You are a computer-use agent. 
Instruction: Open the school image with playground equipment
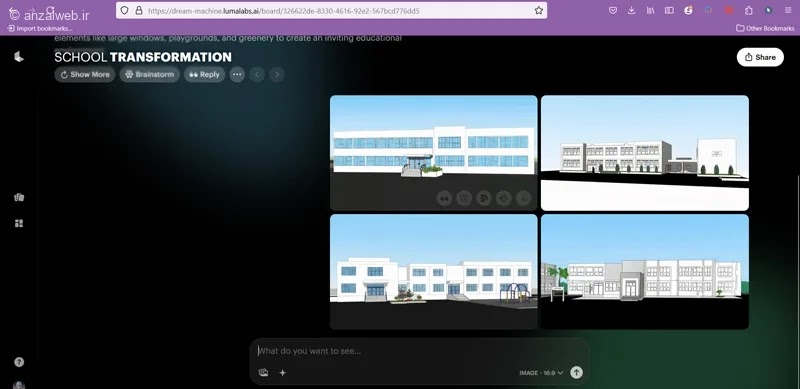pos(434,272)
